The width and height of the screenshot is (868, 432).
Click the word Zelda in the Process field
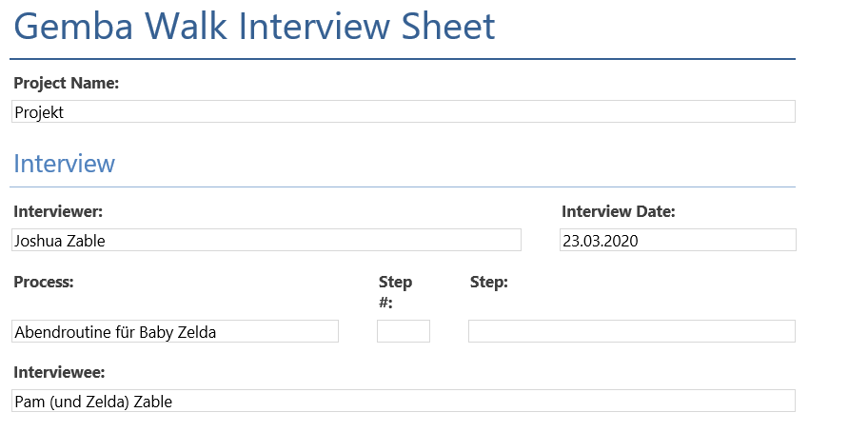(x=198, y=332)
